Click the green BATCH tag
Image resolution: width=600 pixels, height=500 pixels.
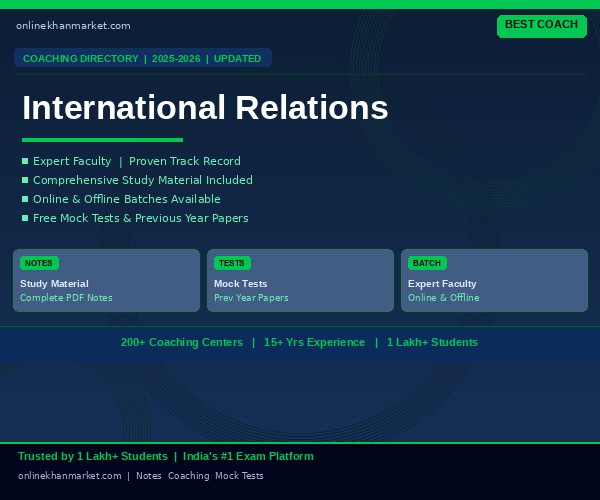(x=427, y=263)
